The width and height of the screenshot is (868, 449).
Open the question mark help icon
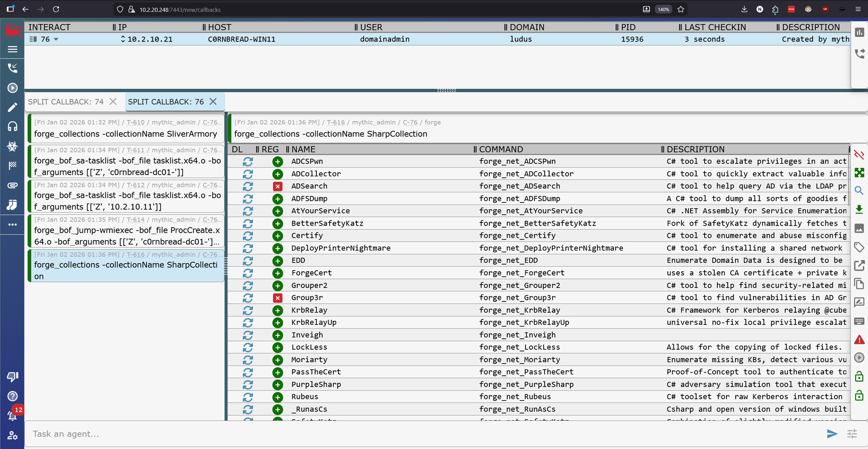12,396
